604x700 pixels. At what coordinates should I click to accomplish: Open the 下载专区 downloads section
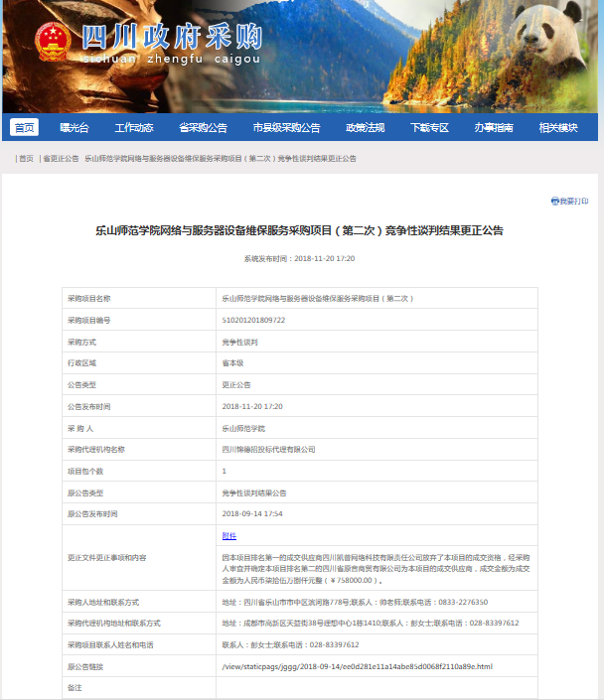[x=430, y=127]
